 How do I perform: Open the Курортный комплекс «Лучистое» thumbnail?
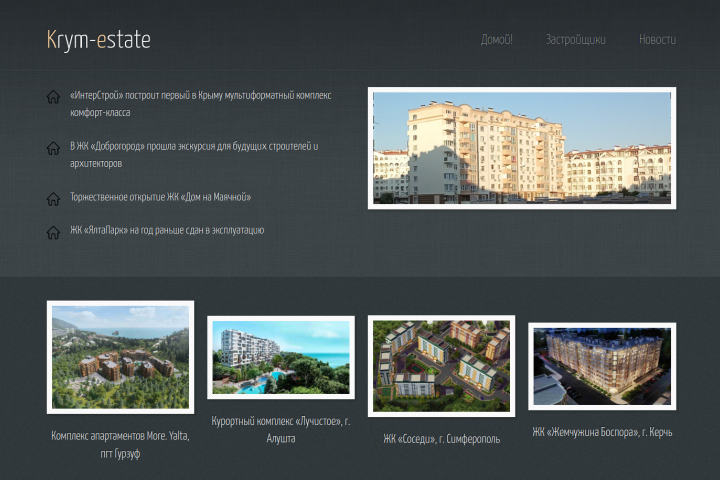(x=281, y=357)
